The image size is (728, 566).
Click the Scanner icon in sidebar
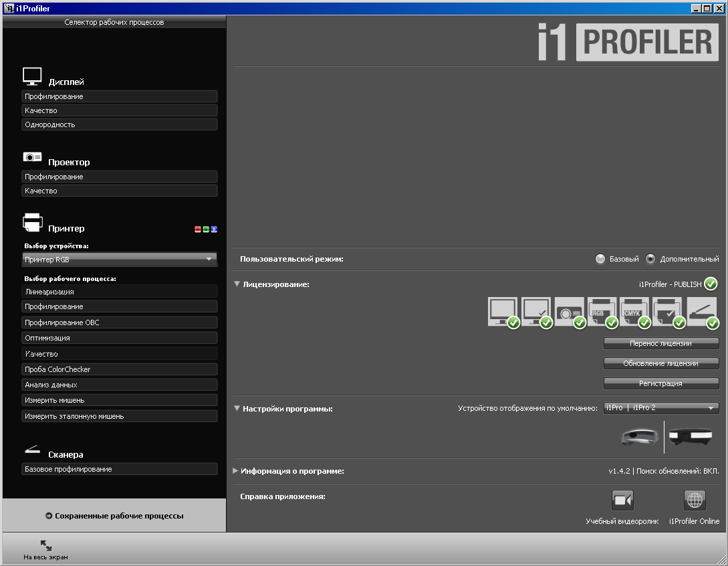tap(32, 449)
